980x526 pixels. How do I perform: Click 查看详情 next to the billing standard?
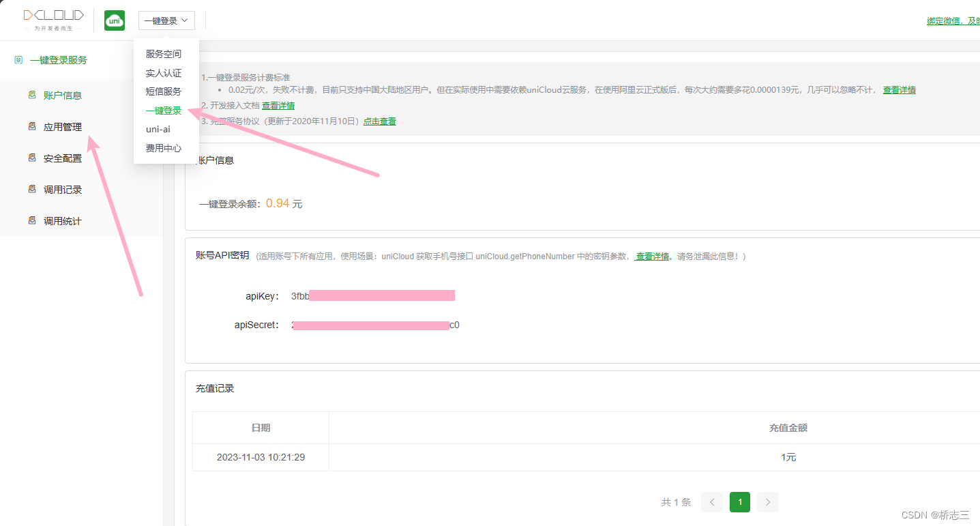[x=899, y=89]
